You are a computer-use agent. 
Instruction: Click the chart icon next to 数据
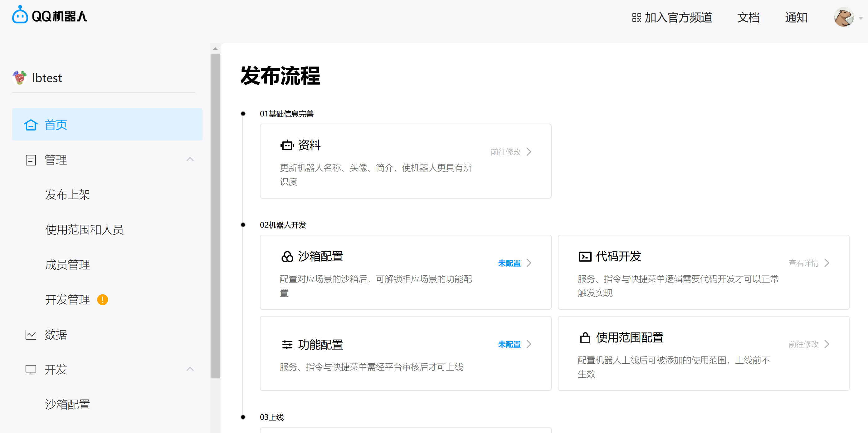tap(31, 335)
